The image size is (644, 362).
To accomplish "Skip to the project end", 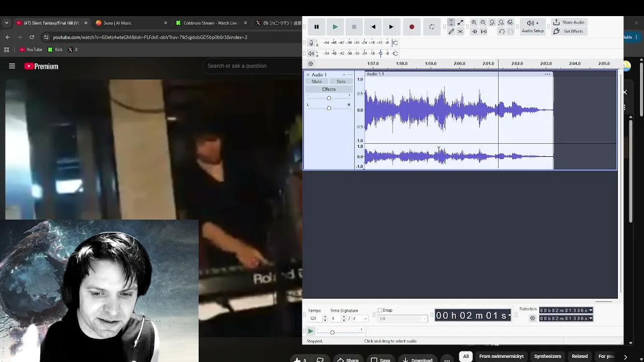I will pos(391,27).
